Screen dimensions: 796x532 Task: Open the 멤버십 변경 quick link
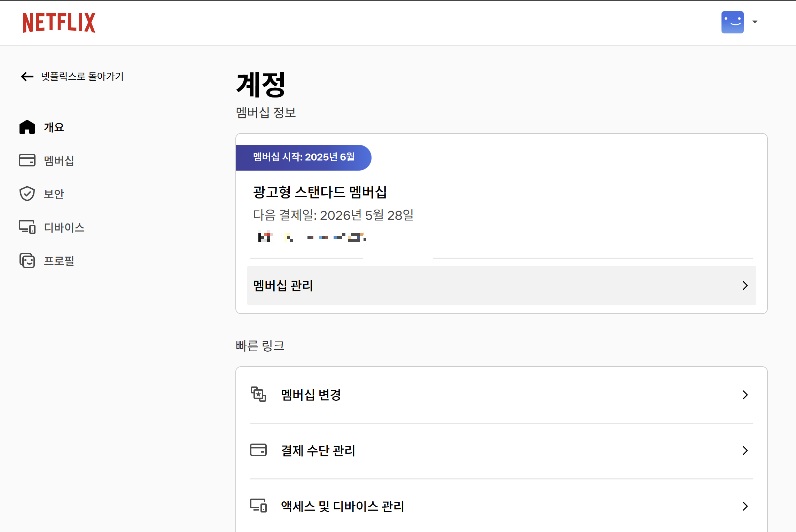[x=501, y=395]
